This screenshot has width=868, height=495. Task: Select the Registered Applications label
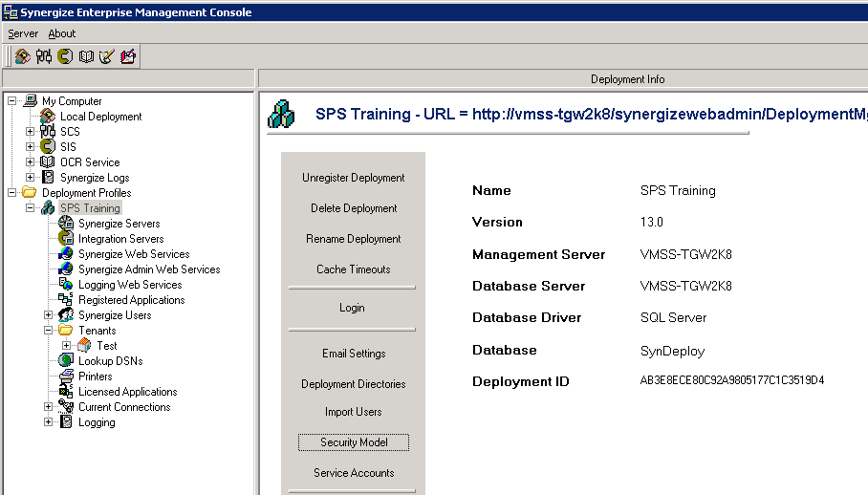click(132, 300)
